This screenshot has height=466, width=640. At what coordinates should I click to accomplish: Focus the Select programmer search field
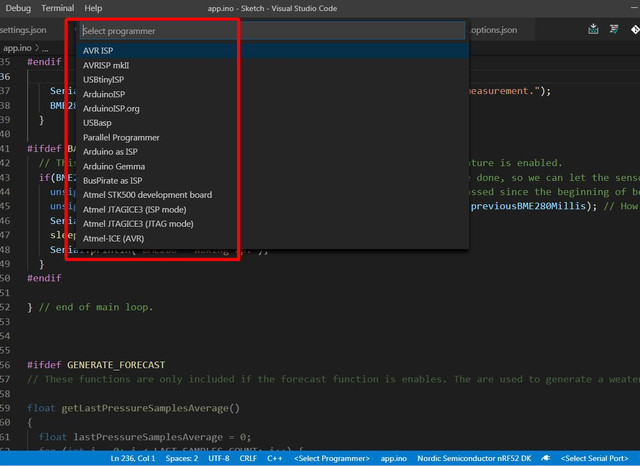(x=272, y=31)
